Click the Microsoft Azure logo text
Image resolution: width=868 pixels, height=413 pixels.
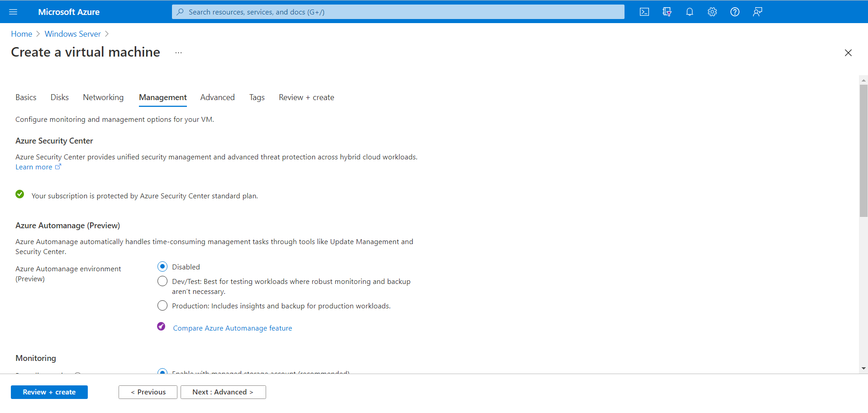click(x=69, y=12)
